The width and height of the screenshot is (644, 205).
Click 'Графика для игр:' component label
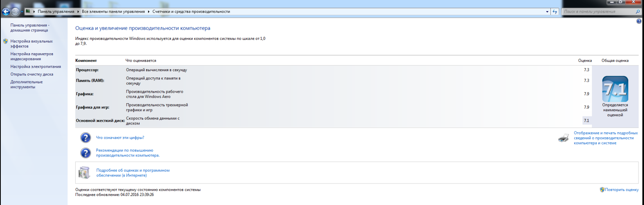[92, 107]
